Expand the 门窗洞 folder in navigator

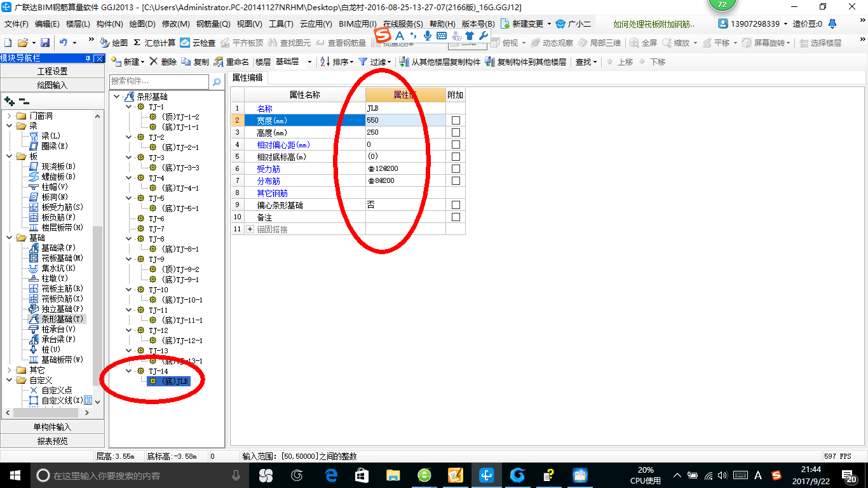(x=9, y=116)
